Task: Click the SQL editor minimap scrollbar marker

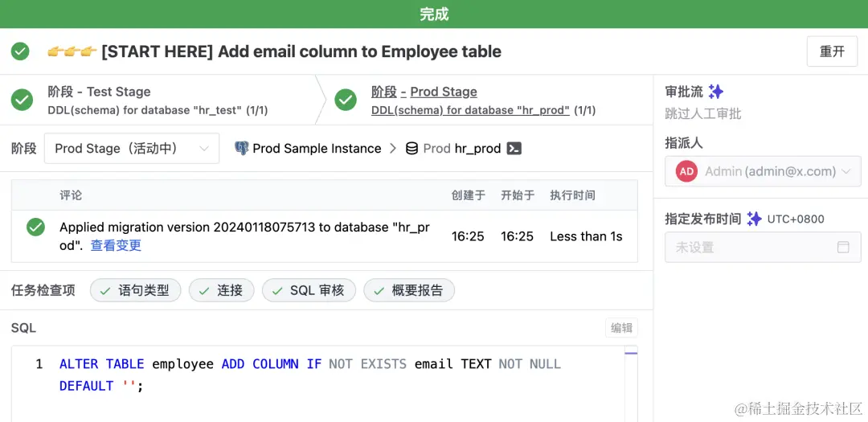Action: (631, 354)
